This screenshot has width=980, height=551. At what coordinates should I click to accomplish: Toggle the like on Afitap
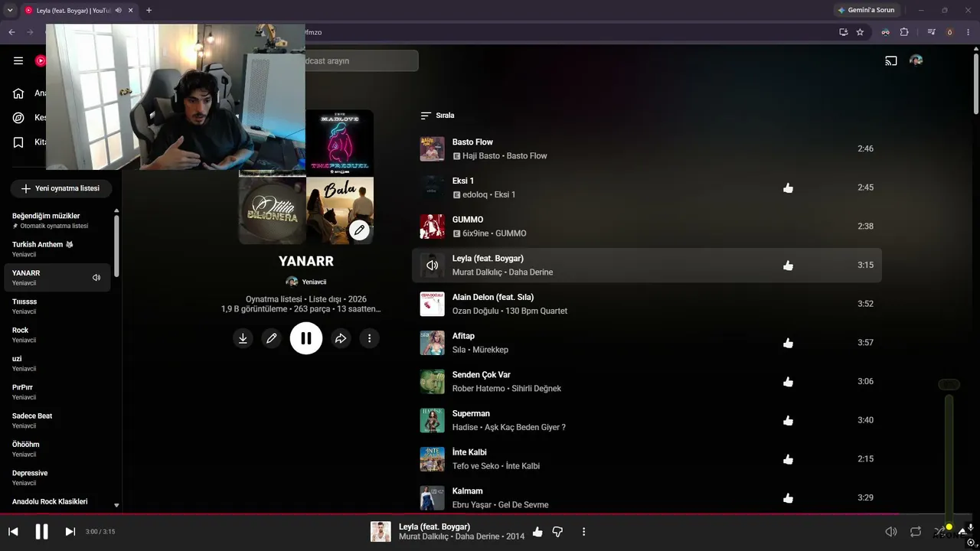(789, 343)
